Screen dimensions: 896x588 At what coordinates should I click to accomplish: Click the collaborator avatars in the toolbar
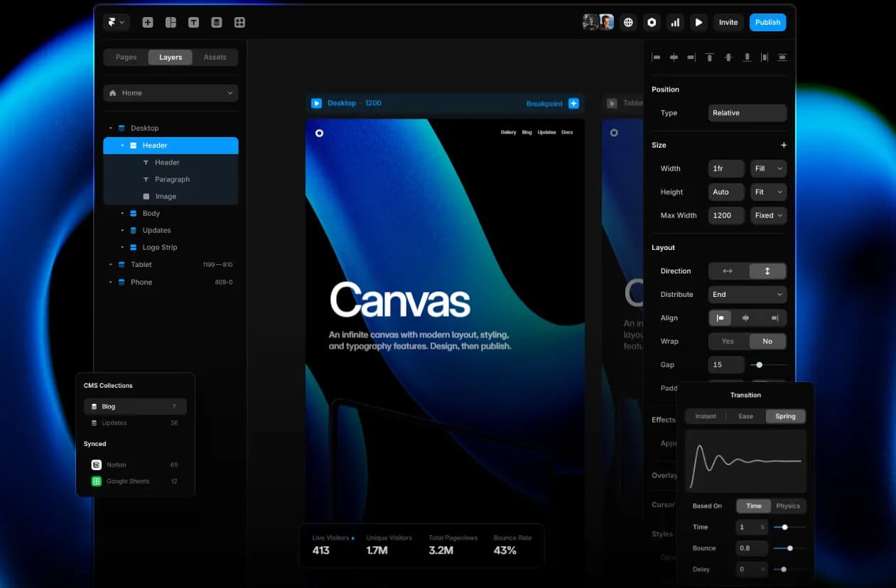click(x=598, y=23)
